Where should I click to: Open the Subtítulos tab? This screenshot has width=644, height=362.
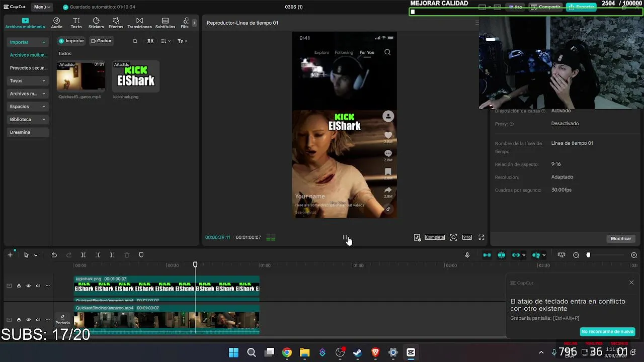[165, 23]
